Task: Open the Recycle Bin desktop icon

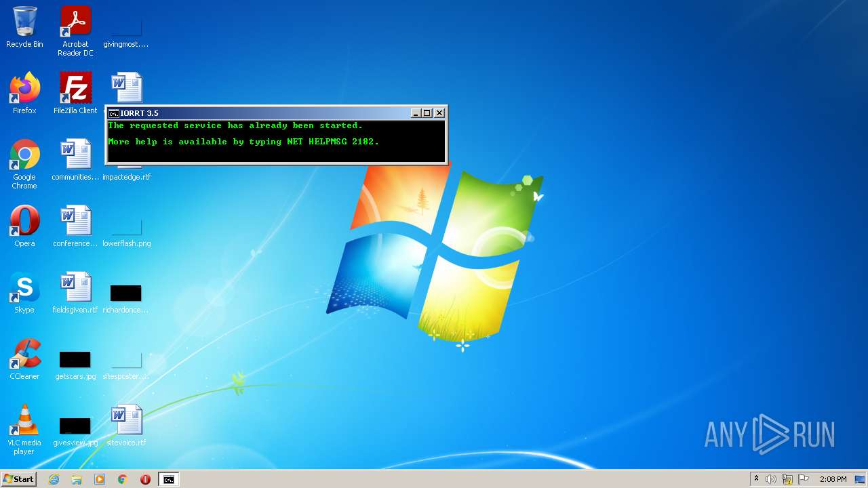Action: [x=24, y=27]
